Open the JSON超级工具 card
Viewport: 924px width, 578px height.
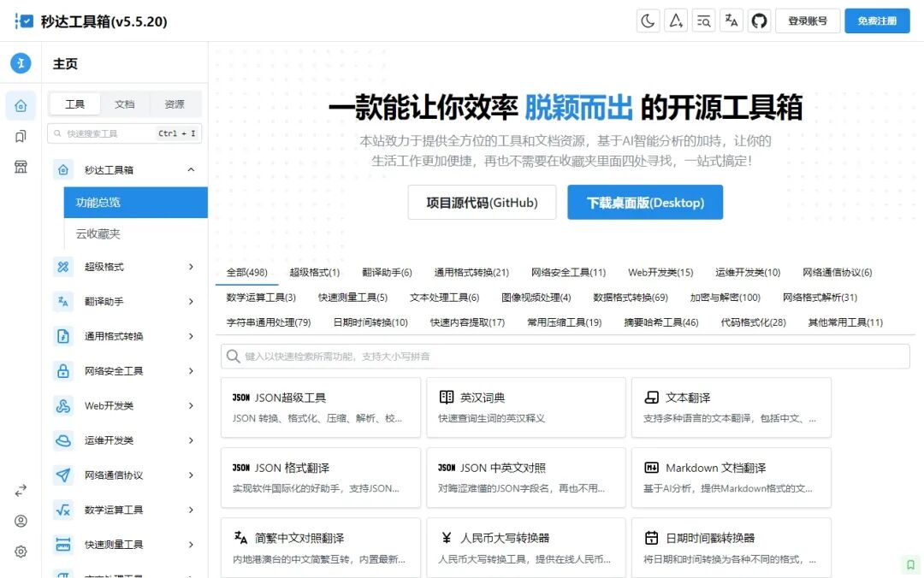click(321, 407)
